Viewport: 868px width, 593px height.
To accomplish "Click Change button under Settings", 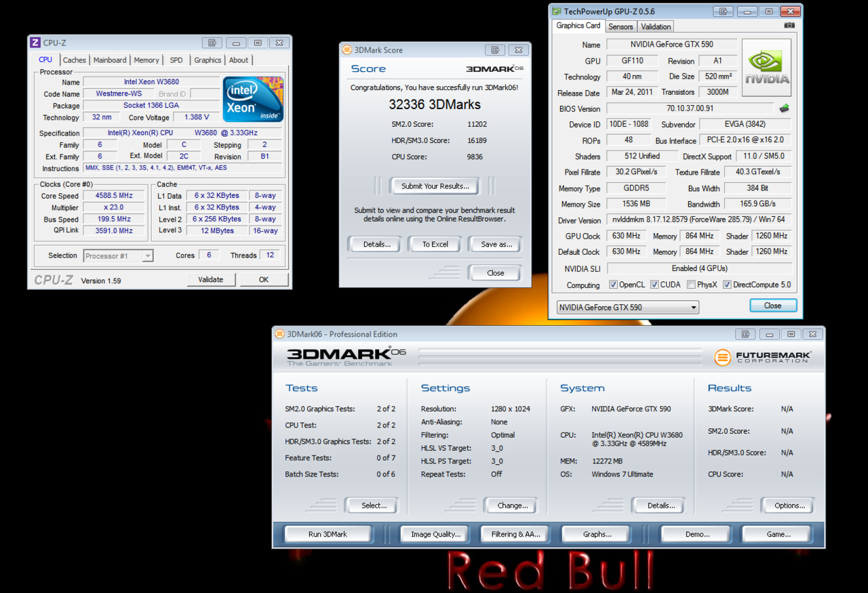I will pos(513,506).
